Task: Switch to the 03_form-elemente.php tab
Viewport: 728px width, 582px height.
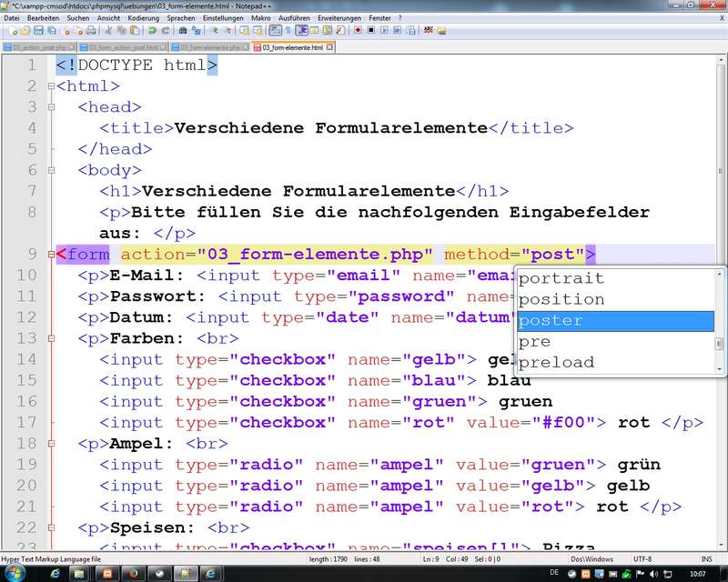Action: pos(209,46)
